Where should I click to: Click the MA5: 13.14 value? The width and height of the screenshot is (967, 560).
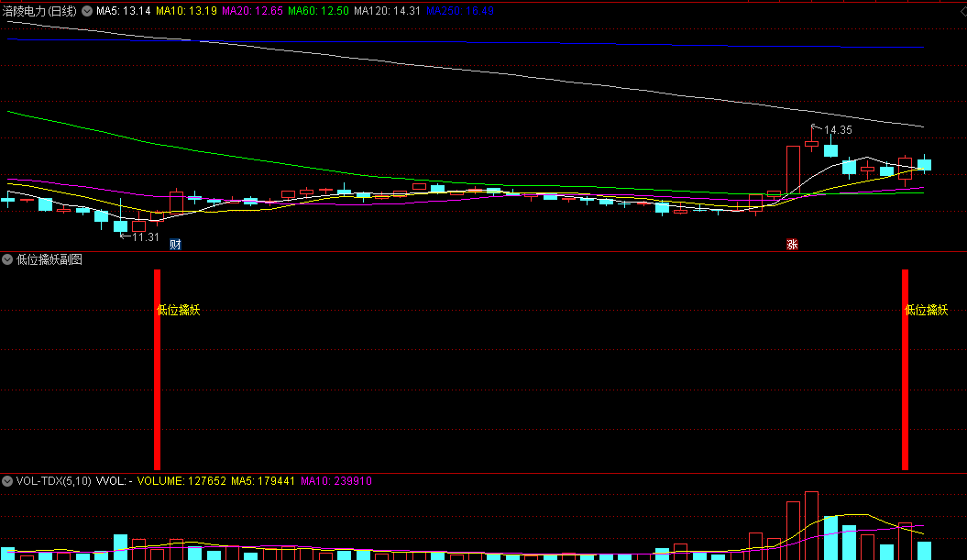(x=124, y=11)
